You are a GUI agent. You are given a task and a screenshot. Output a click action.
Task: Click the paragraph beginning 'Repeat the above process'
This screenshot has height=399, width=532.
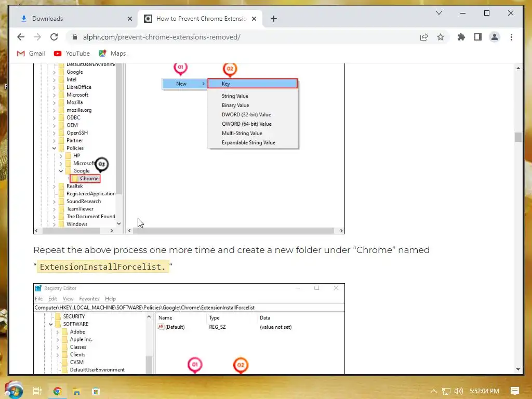coord(231,258)
